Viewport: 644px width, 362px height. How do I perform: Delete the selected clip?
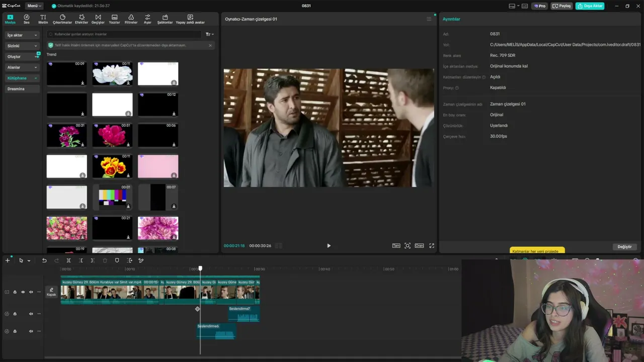(105, 260)
